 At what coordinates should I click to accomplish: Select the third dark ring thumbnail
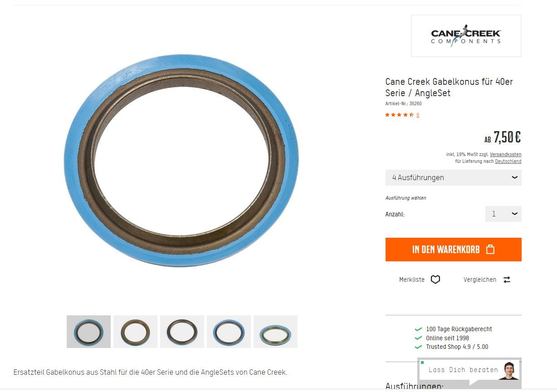pos(182,332)
